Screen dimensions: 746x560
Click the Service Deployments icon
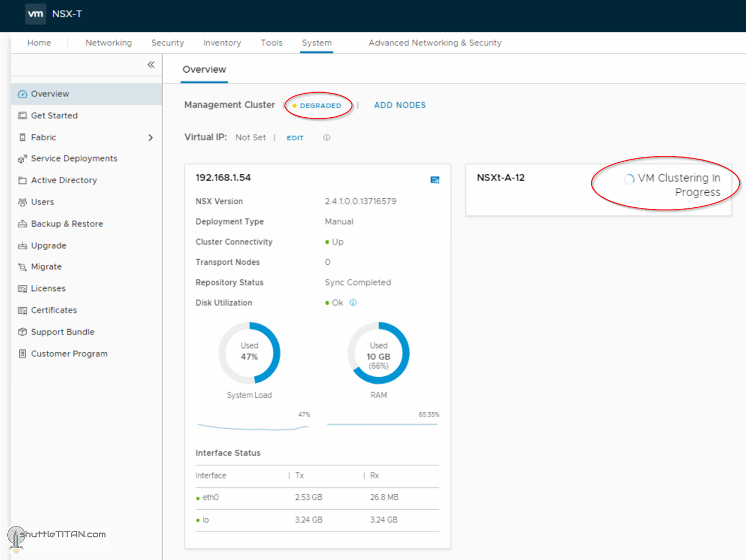point(22,159)
